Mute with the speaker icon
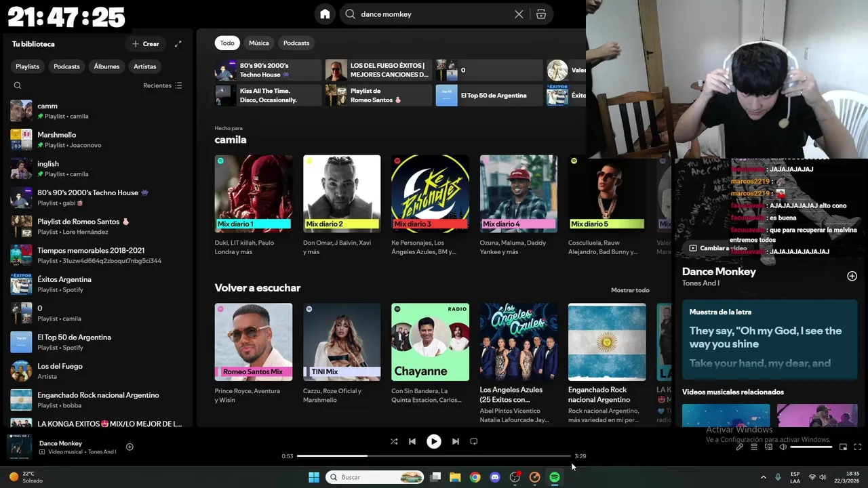 (x=783, y=447)
